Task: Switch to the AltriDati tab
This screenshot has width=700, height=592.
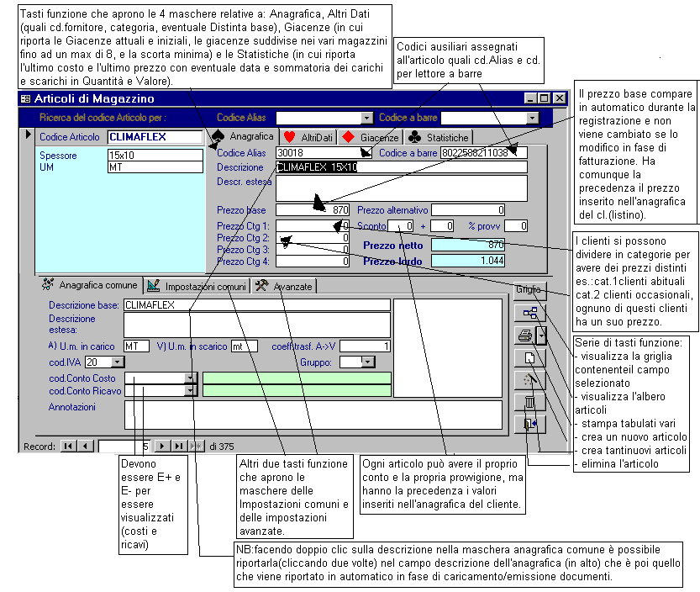Action: (x=309, y=137)
